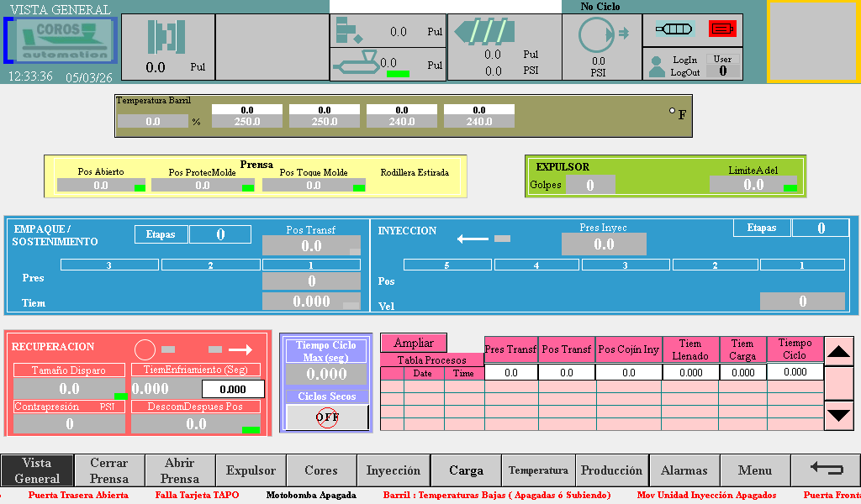The width and height of the screenshot is (861, 504).
Task: Toggle the Recuperacion circle indicator
Action: [145, 349]
